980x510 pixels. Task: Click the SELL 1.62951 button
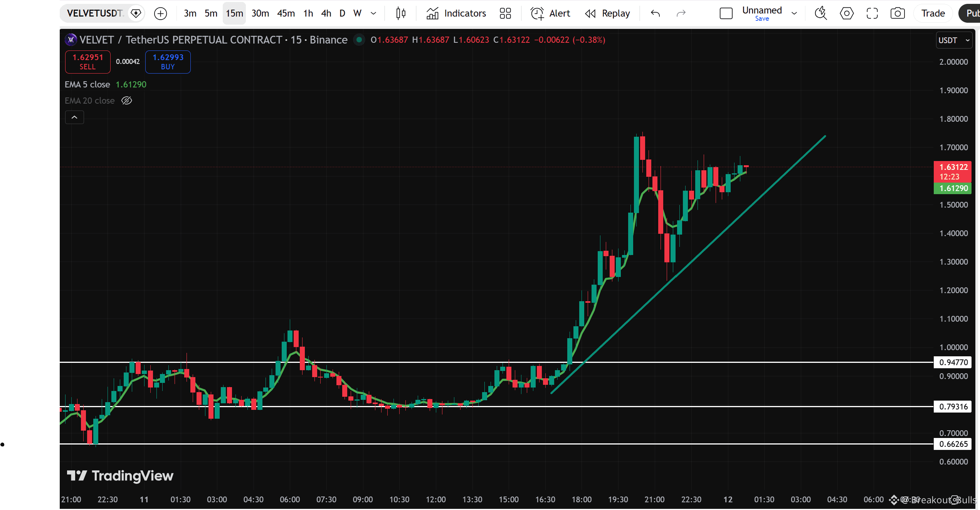88,62
